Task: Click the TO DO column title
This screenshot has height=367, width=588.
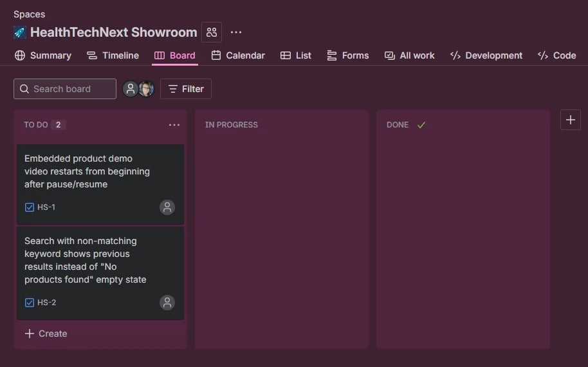Action: coord(36,125)
